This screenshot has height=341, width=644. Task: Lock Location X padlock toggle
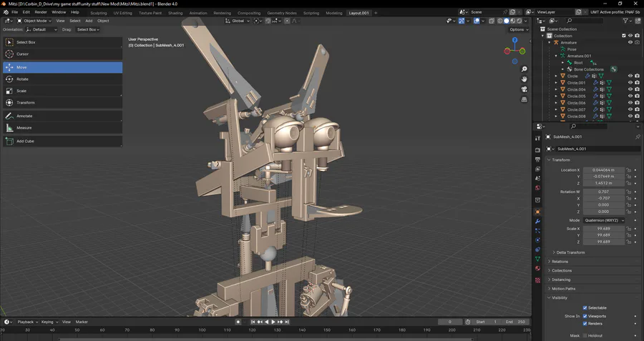point(628,170)
